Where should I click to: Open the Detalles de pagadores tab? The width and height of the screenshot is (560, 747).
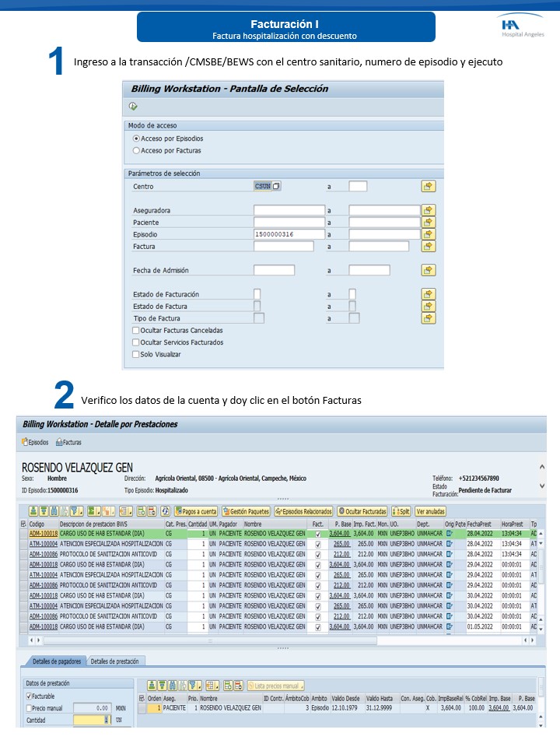coord(55,661)
